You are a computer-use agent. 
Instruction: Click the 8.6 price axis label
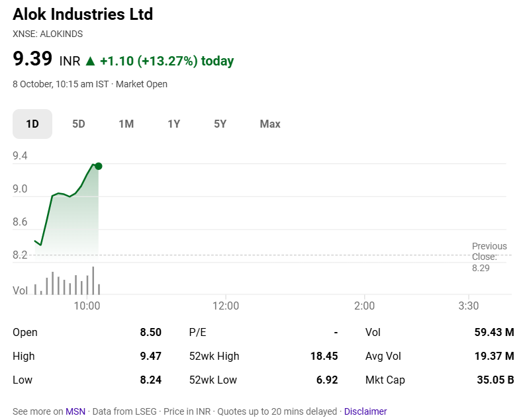[20, 222]
